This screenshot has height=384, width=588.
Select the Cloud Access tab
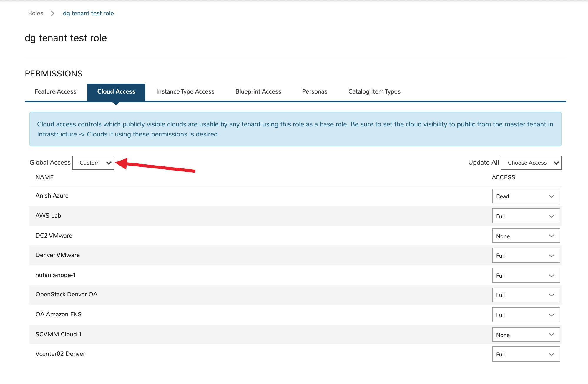(116, 91)
